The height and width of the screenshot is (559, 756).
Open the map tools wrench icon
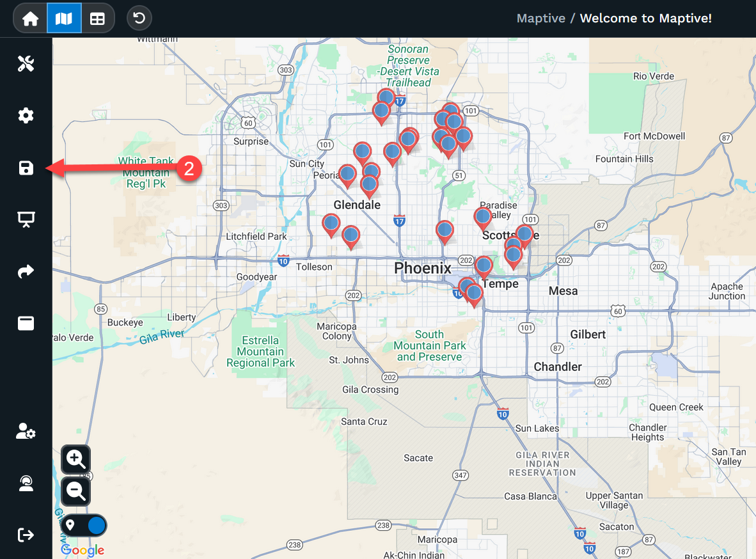click(26, 64)
